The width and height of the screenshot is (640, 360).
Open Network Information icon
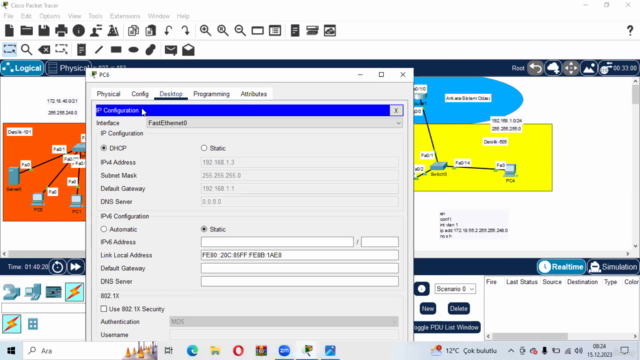[79, 31]
